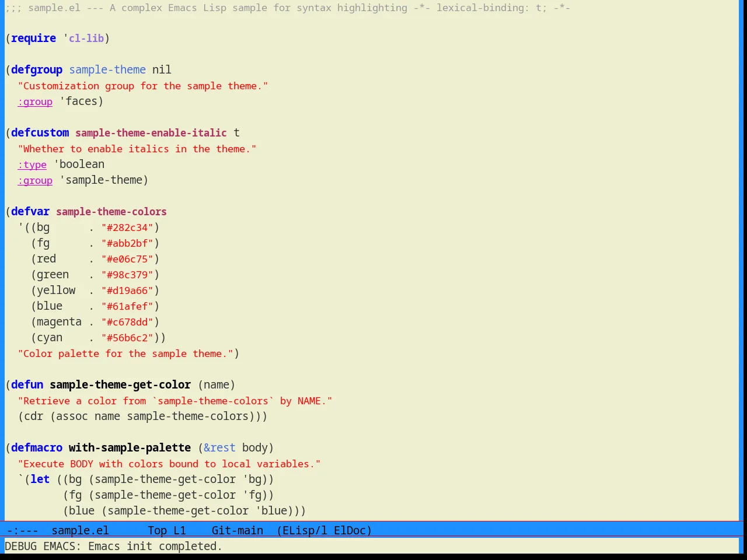The height and width of the screenshot is (560, 747).
Task: Click the 'Retrieve a color from' docstring
Action: click(175, 401)
